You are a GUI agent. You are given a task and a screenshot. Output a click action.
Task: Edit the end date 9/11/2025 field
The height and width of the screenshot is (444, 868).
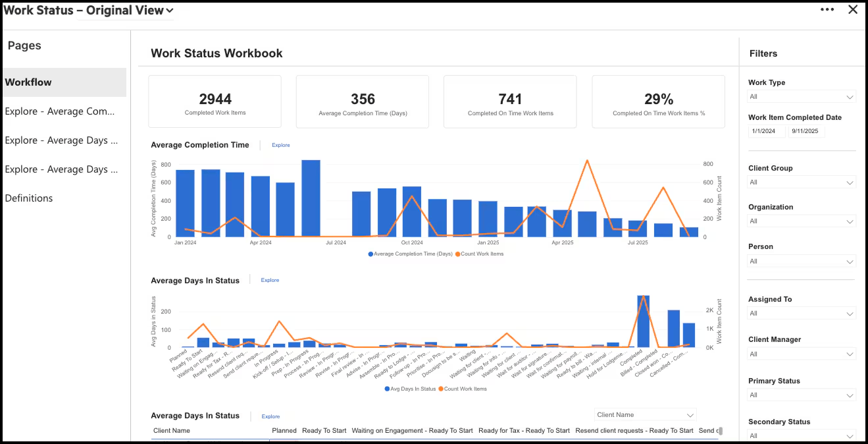tap(806, 131)
